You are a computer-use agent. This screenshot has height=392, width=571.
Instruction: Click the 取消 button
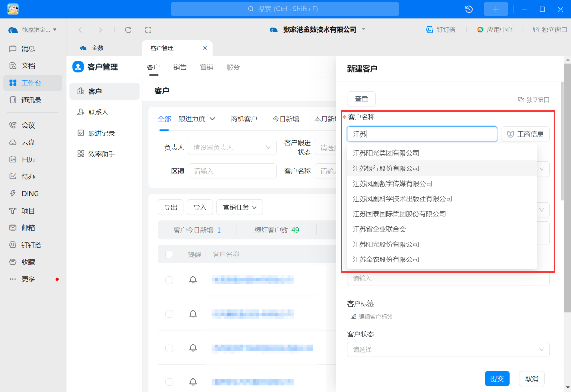(532, 379)
